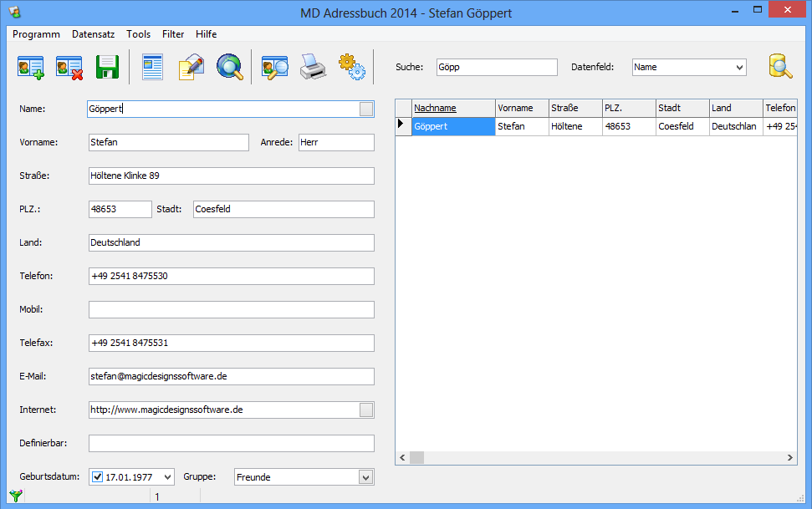Click the delete contact icon
The width and height of the screenshot is (812, 509).
click(69, 67)
